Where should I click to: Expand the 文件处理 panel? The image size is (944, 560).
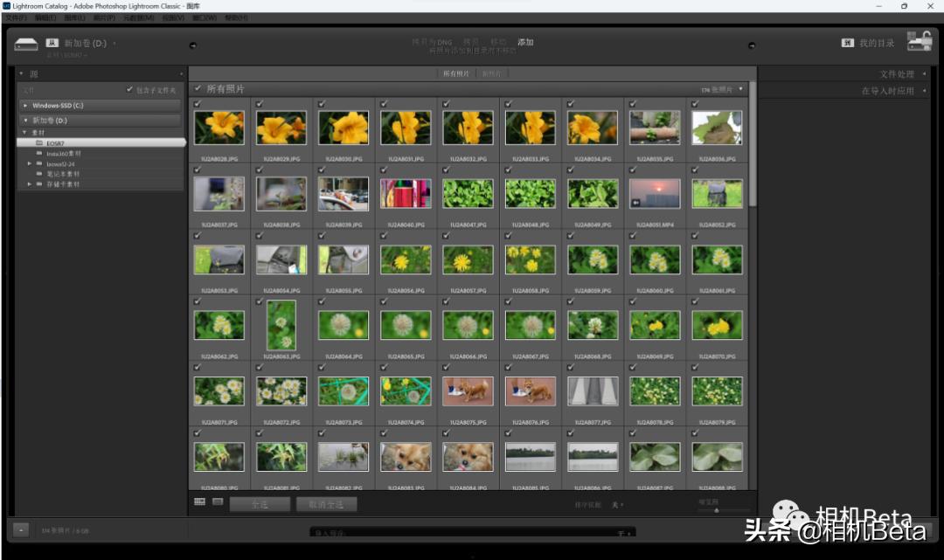point(900,74)
